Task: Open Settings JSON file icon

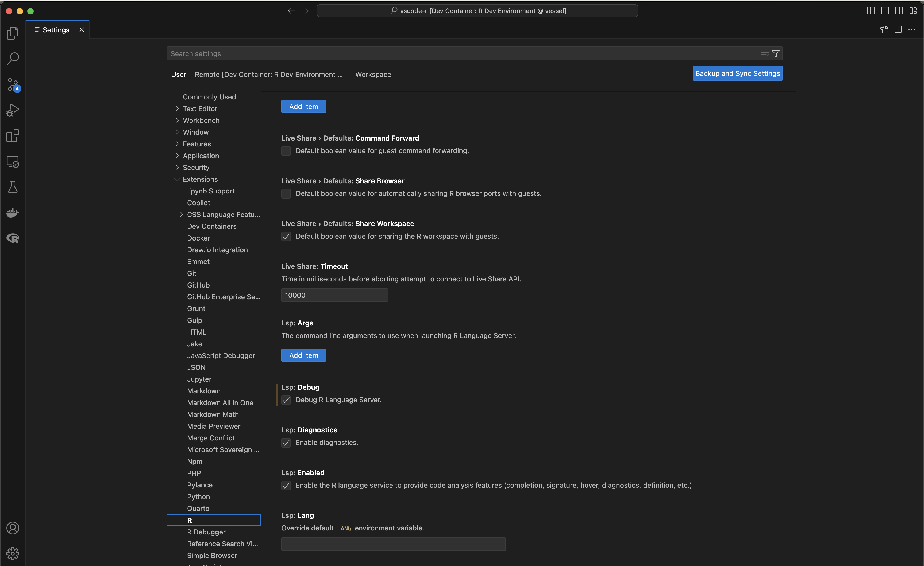Action: coord(884,30)
